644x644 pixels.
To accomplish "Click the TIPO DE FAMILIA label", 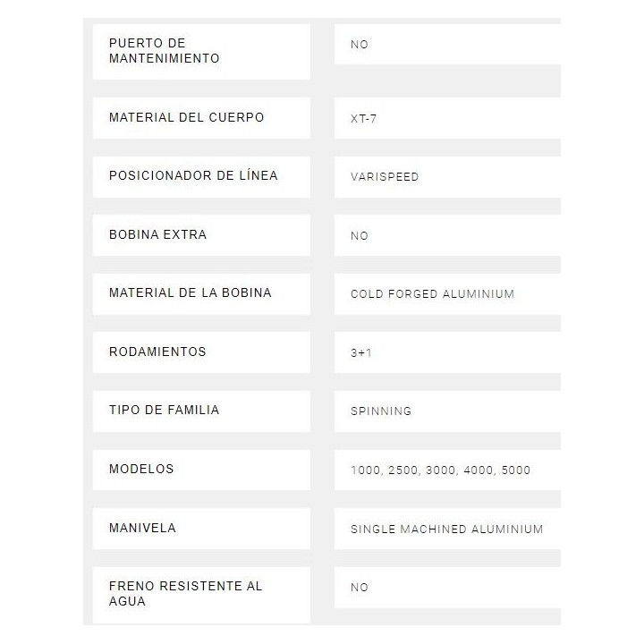I will 164,410.
